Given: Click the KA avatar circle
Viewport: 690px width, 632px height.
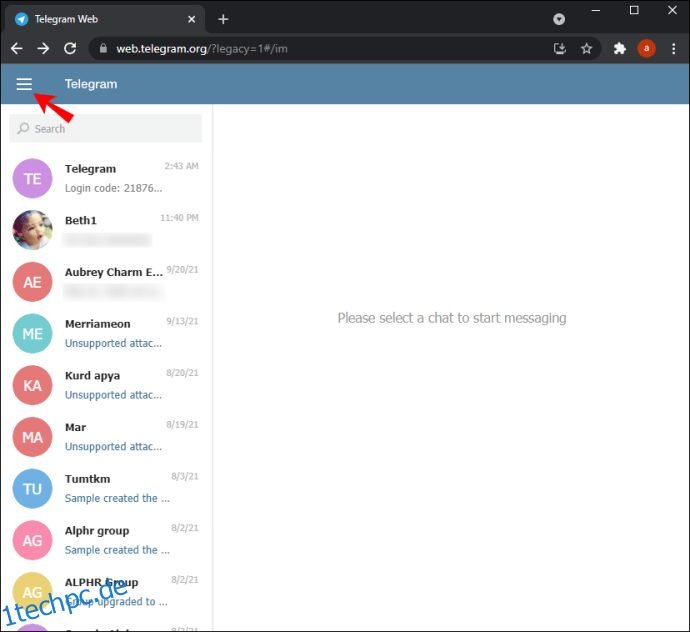Looking at the screenshot, I should (33, 385).
